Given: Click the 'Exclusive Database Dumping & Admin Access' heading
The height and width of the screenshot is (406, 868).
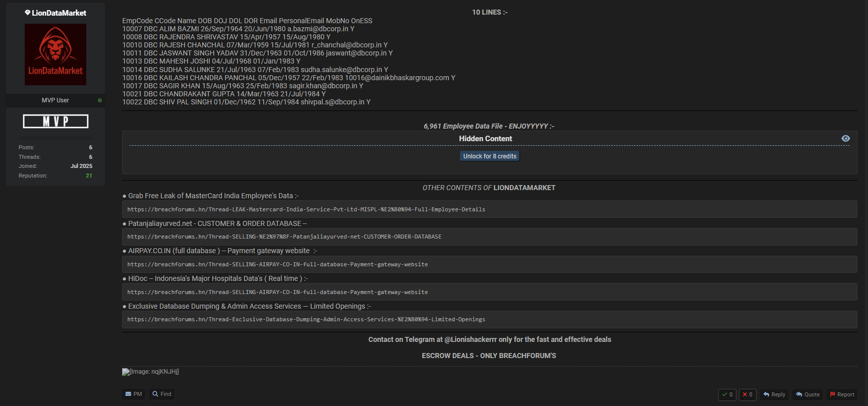Looking at the screenshot, I should 249,306.
